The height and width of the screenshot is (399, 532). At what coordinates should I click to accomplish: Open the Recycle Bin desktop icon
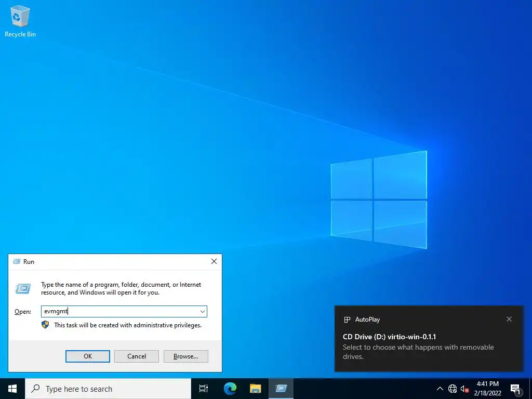tap(20, 21)
